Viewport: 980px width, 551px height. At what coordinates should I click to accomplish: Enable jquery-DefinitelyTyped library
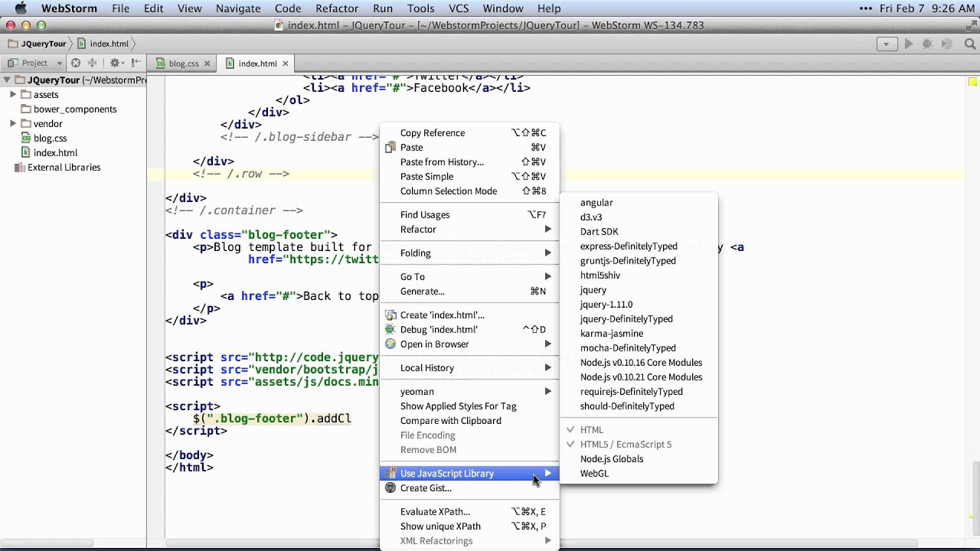(x=626, y=318)
